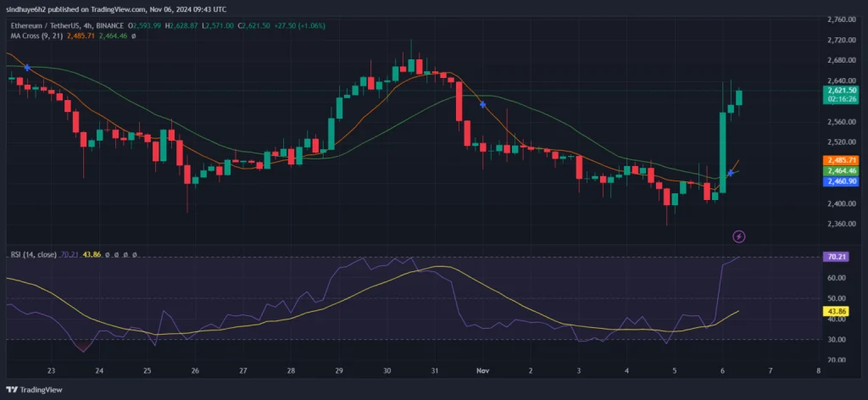The width and height of the screenshot is (868, 400).
Task: Select the RSI (14, close) indicator legend
Action: (32, 254)
